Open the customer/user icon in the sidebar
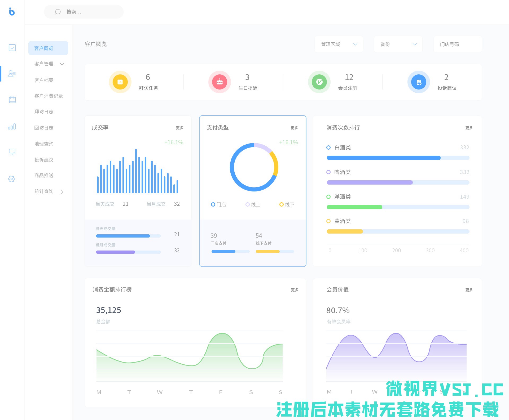 coord(12,74)
